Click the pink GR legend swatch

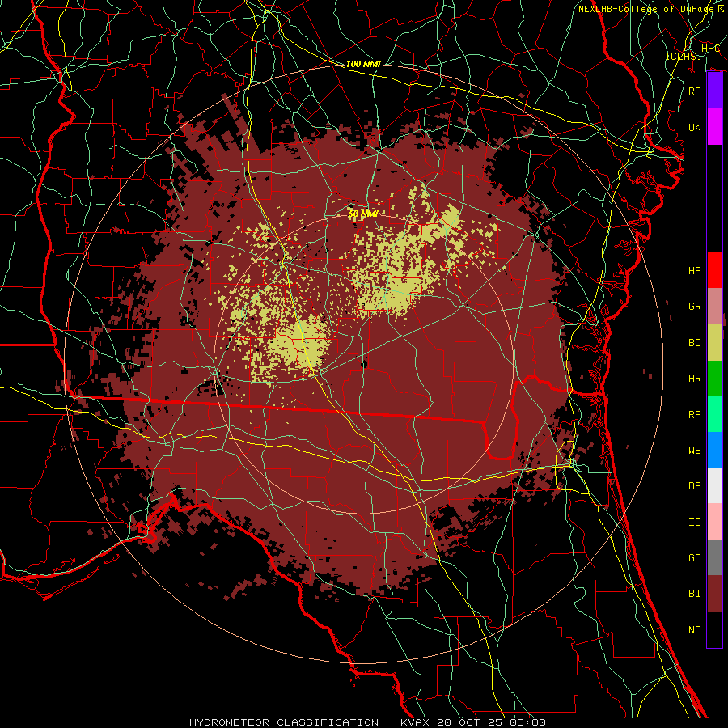714,307
